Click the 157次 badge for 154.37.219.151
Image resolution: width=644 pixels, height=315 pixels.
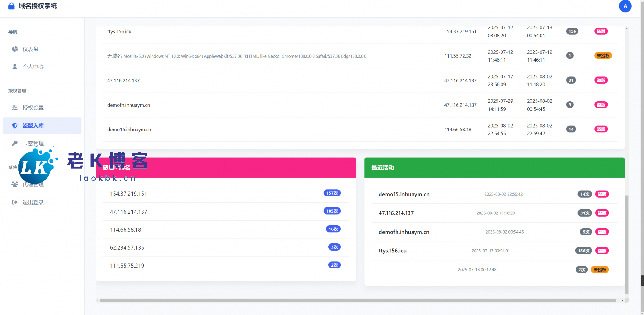coord(332,193)
